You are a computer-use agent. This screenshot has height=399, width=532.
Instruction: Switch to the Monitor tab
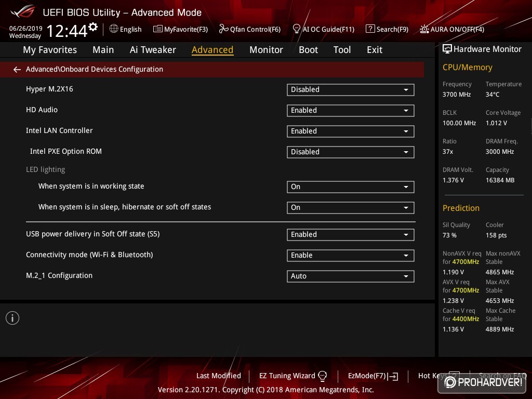pyautogui.click(x=266, y=50)
